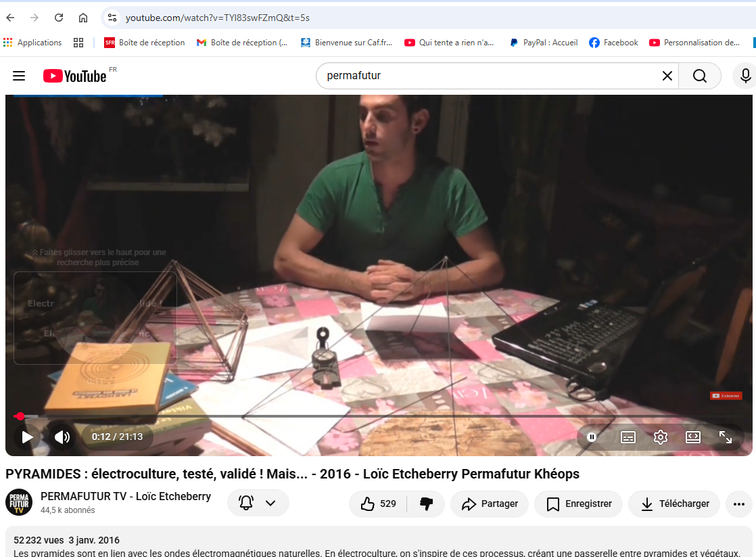Switch the player to theater mode

(693, 437)
